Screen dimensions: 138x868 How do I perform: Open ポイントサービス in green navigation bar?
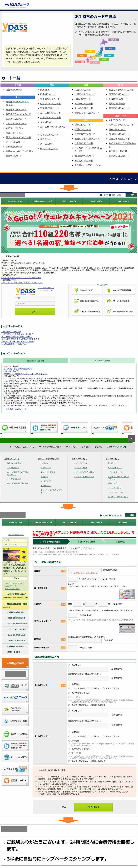pos(69,202)
